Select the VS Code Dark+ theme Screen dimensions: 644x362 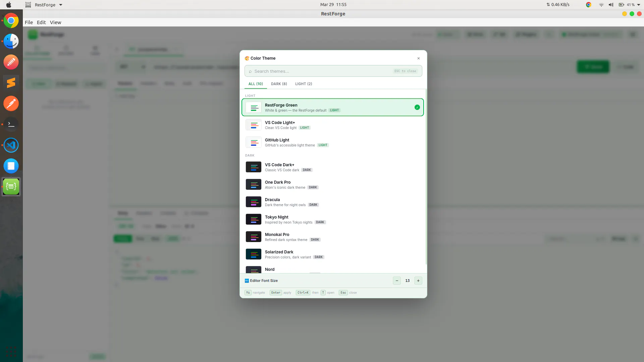pos(333,167)
